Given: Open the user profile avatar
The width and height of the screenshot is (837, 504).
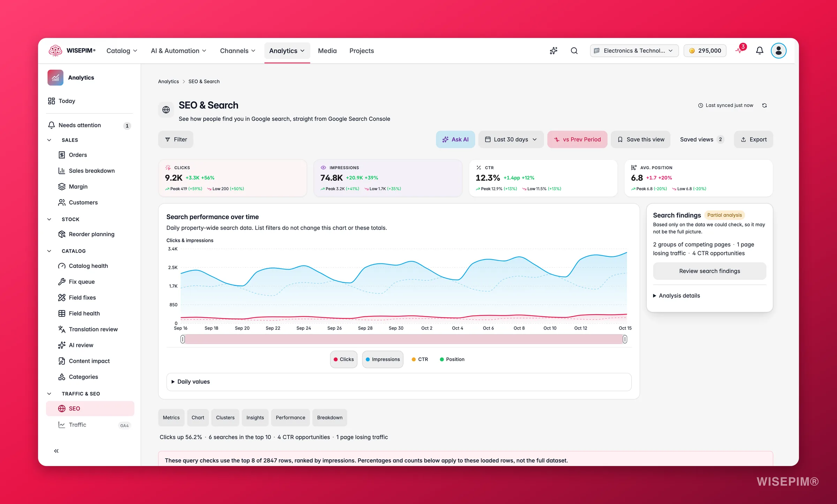Looking at the screenshot, I should [778, 51].
